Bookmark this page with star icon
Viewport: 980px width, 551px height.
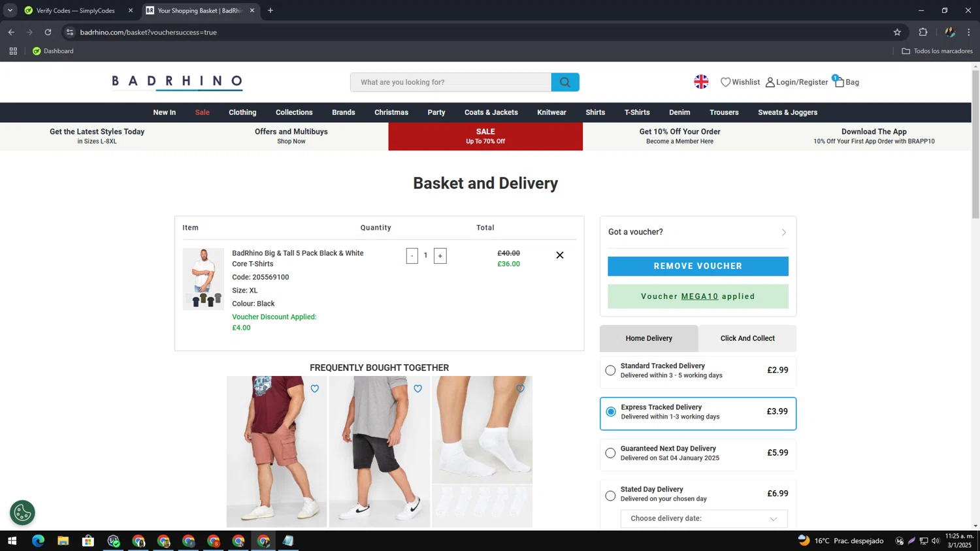897,32
